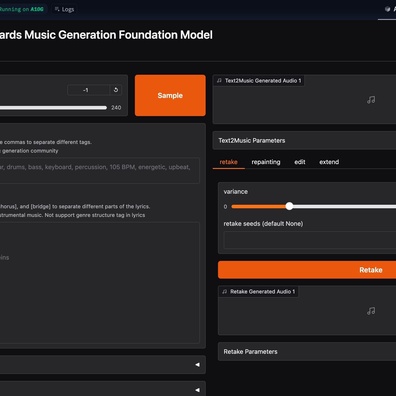396x396 pixels.
Task: Click the Logs icon in the top bar
Action: [57, 9]
